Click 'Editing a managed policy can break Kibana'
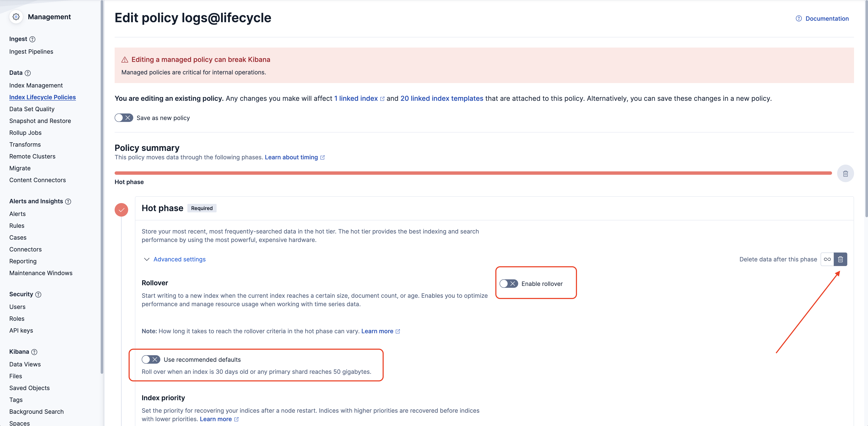This screenshot has width=868, height=426. pos(201,60)
